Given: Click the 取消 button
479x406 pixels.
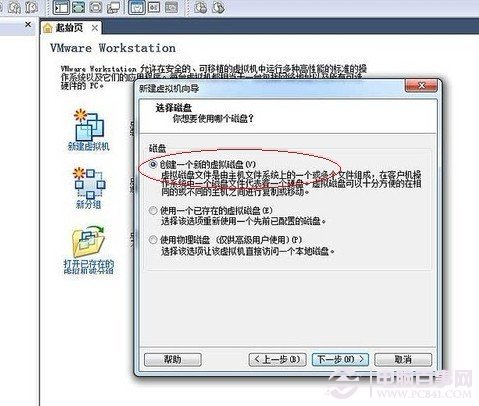Looking at the screenshot, I should [403, 359].
